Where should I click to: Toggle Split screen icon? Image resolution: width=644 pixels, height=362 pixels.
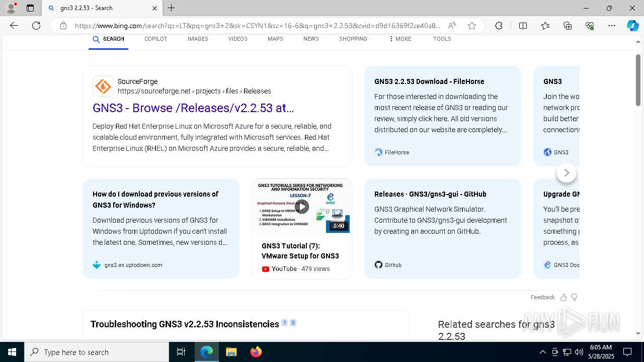coord(523,26)
